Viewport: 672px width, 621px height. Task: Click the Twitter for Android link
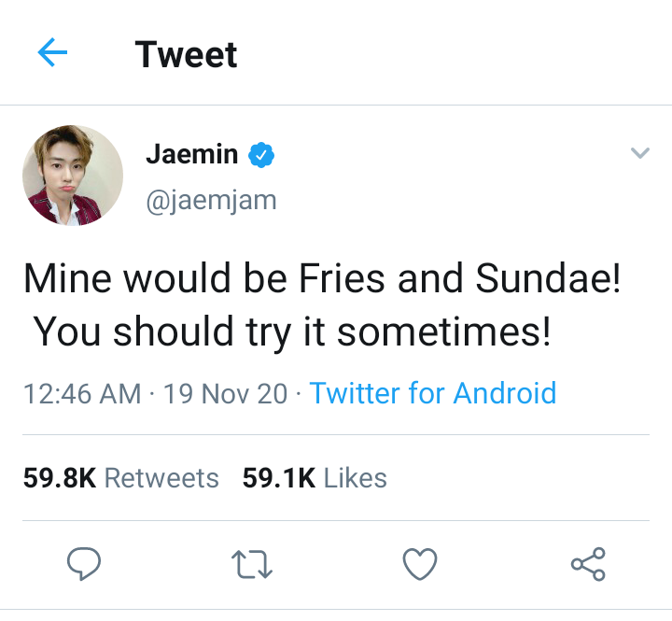click(432, 393)
